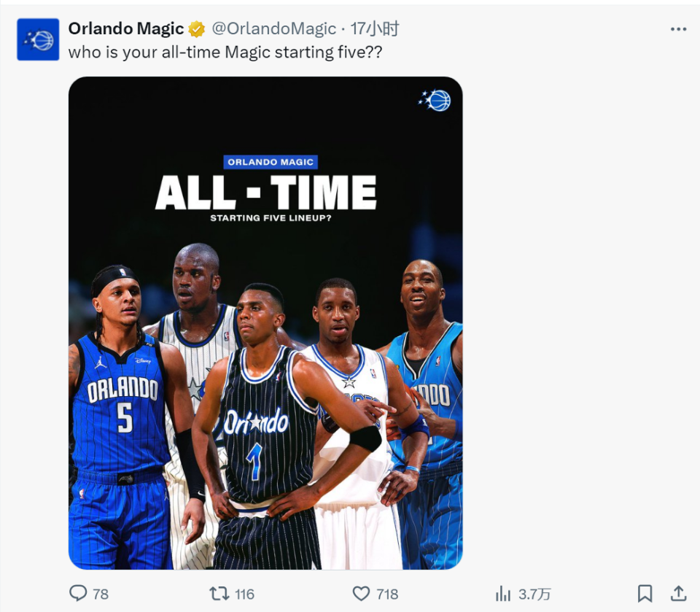Click the like count 718
Viewport: 700px width, 612px height.
coord(386,594)
